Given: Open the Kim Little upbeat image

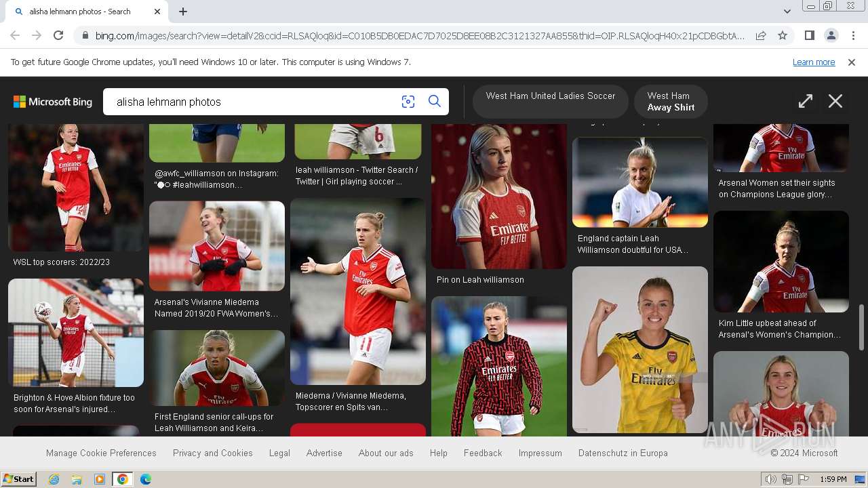Looking at the screenshot, I should pyautogui.click(x=781, y=262).
